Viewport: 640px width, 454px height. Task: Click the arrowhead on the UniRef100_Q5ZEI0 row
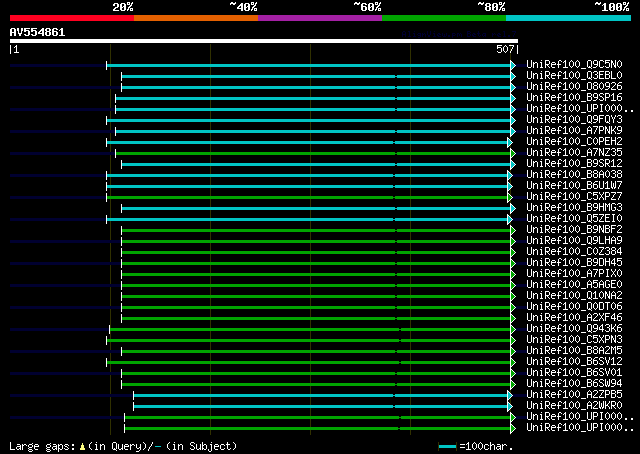click(510, 220)
